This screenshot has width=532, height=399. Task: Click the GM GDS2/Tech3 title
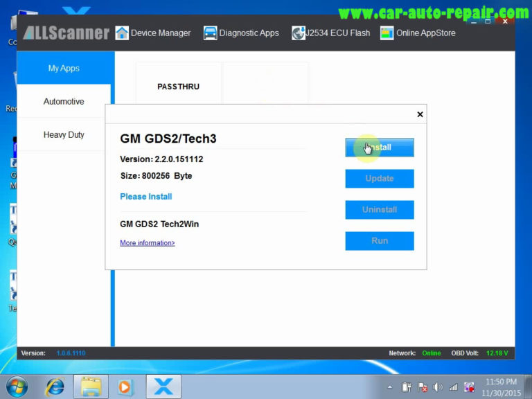tap(168, 139)
